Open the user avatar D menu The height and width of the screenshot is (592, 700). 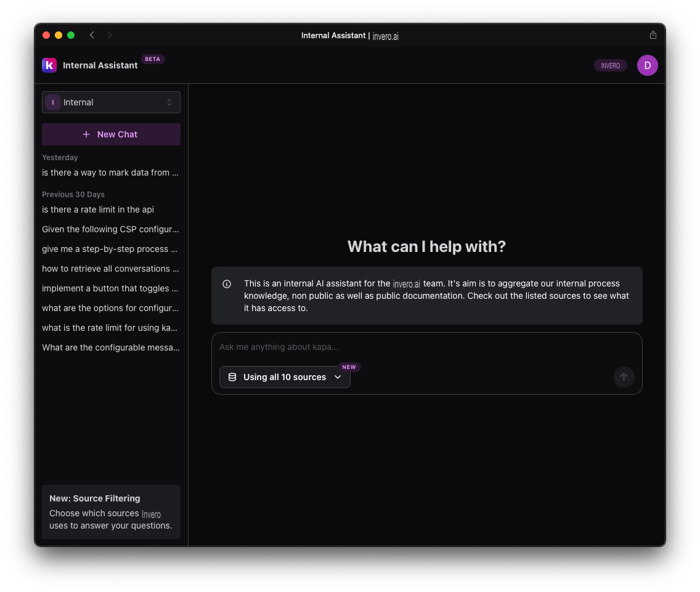[x=647, y=65]
